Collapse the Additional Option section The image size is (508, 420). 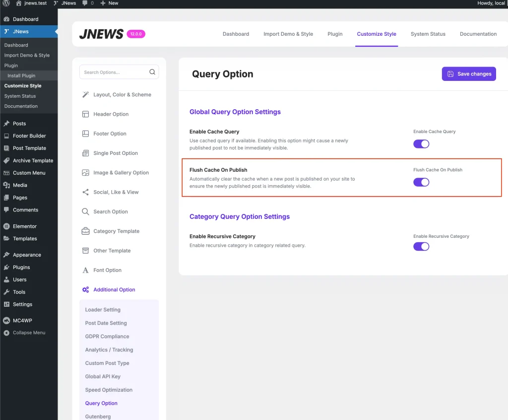(114, 290)
